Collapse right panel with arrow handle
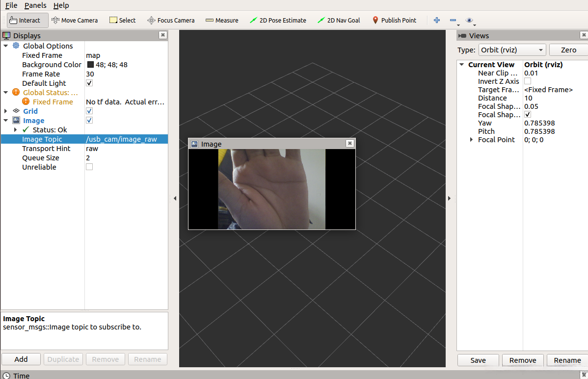 449,198
